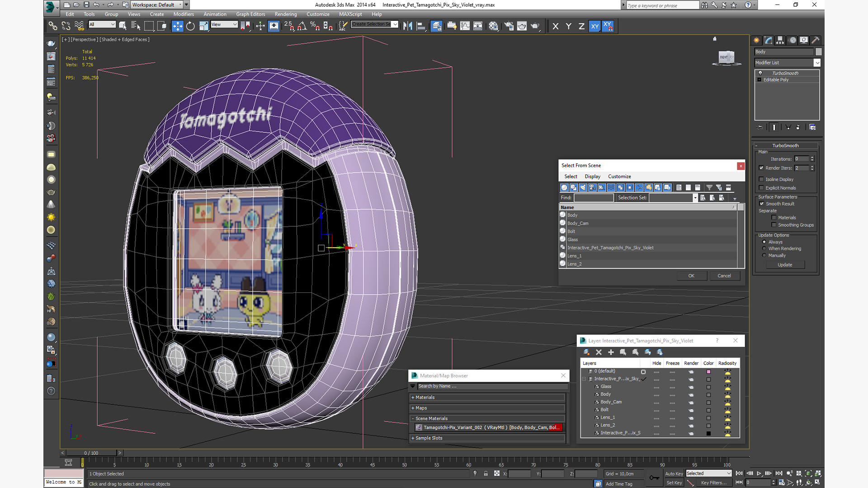
Task: Select the When Rendering radio option
Action: point(764,249)
